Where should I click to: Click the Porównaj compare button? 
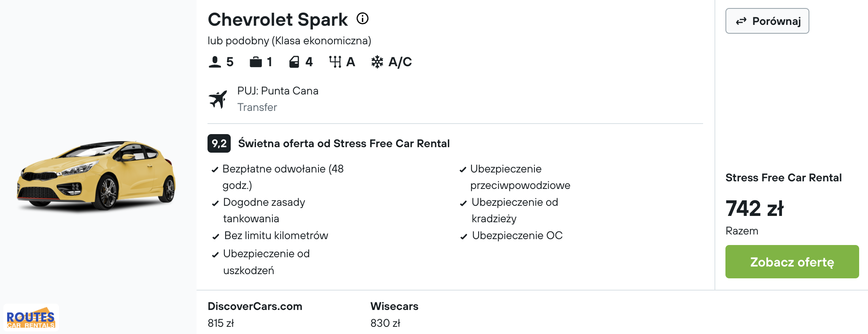pyautogui.click(x=767, y=21)
